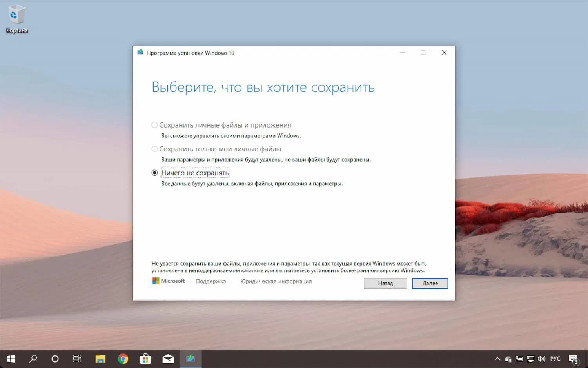The width and height of the screenshot is (588, 368).
Task: Expand the hidden tray icons chevron
Action: pyautogui.click(x=497, y=359)
